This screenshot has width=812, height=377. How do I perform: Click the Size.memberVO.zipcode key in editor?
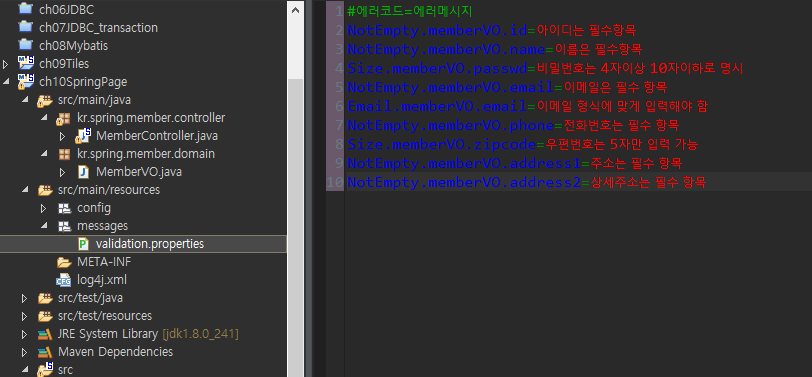tap(441, 144)
